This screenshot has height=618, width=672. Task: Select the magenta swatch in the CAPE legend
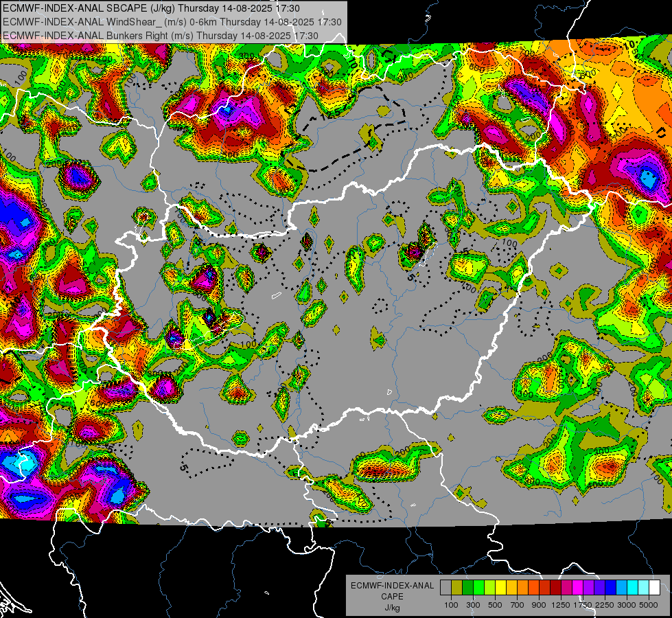click(578, 587)
